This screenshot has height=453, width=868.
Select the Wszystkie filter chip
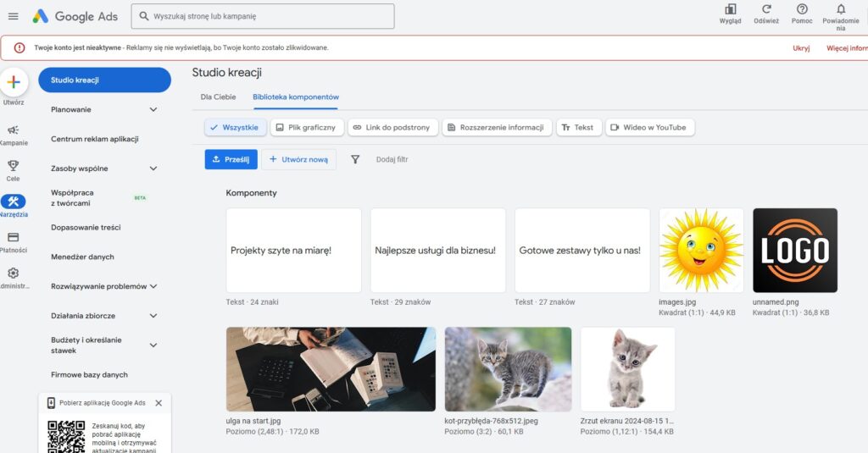pyautogui.click(x=236, y=127)
